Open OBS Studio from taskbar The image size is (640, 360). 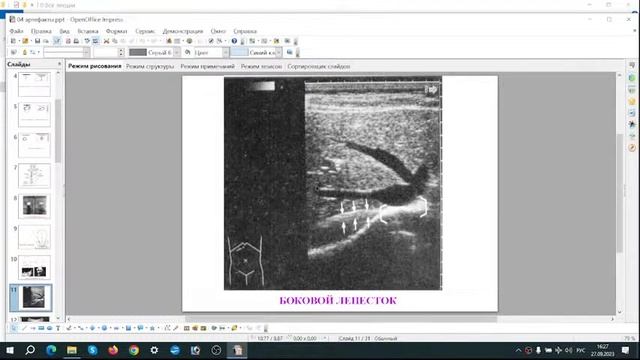[216, 350]
